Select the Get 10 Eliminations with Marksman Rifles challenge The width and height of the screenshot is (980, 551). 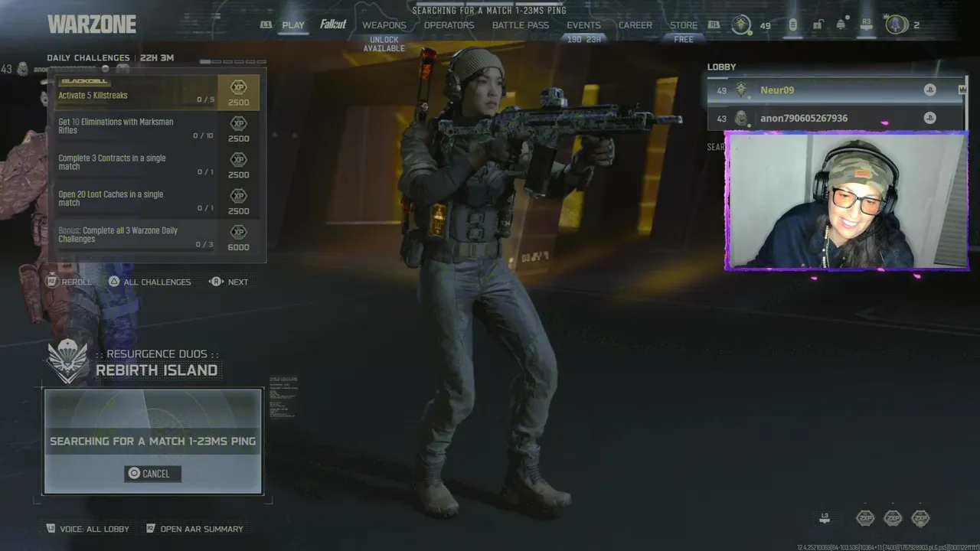(157, 129)
